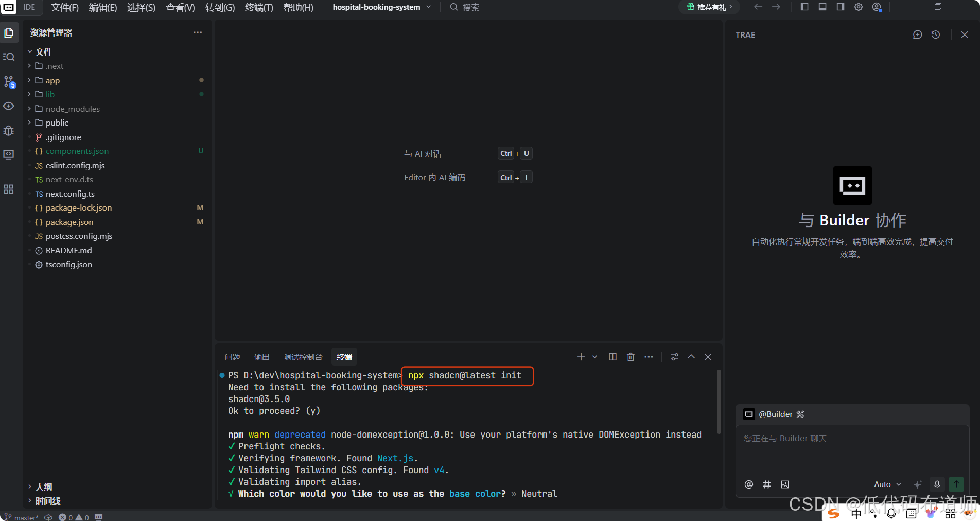Toggle the right AI sidebar layout icon
Screen dimensions: 980x521
[841, 7]
